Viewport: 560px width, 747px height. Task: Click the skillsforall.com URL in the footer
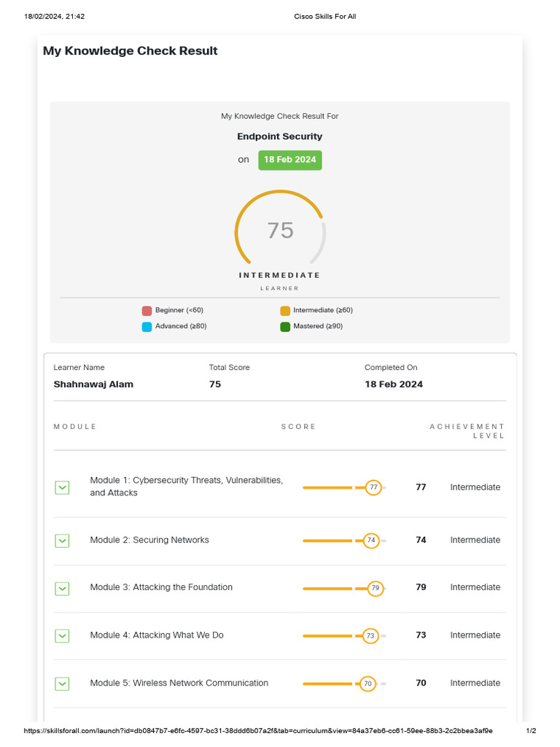point(258,730)
